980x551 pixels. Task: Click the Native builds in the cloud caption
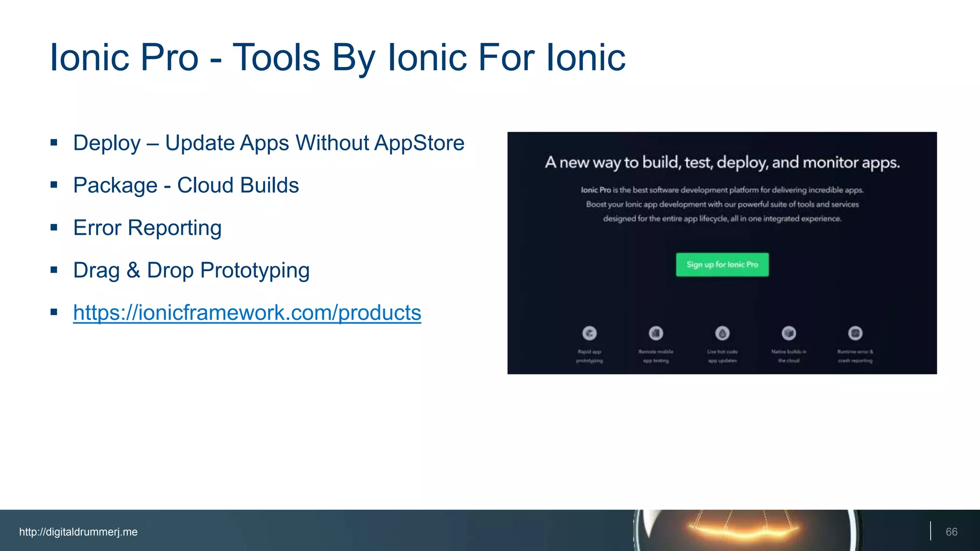point(789,356)
